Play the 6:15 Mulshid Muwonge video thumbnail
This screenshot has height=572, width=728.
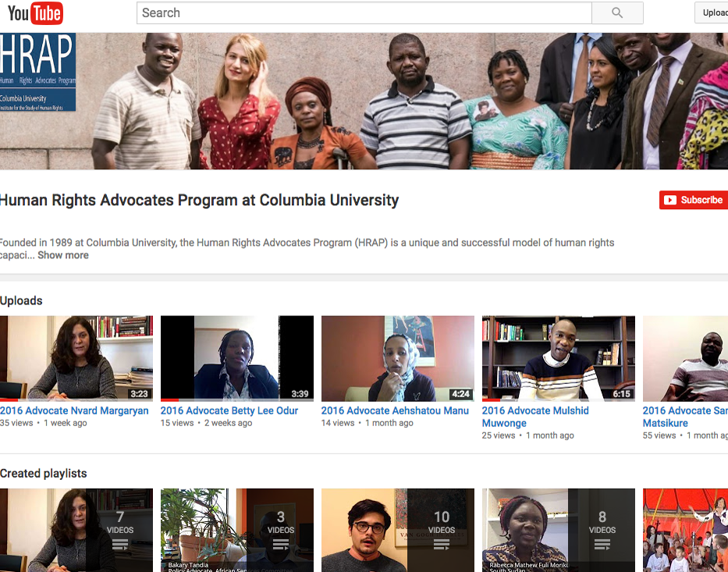pyautogui.click(x=559, y=358)
